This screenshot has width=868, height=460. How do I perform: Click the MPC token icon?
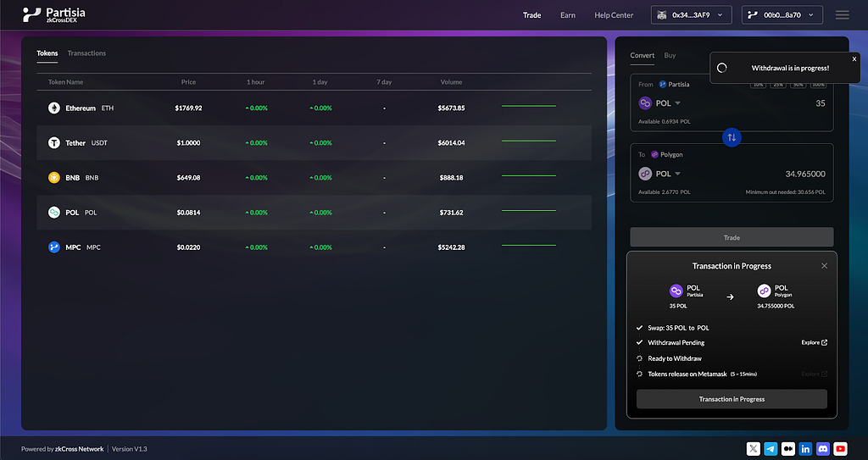coord(53,247)
